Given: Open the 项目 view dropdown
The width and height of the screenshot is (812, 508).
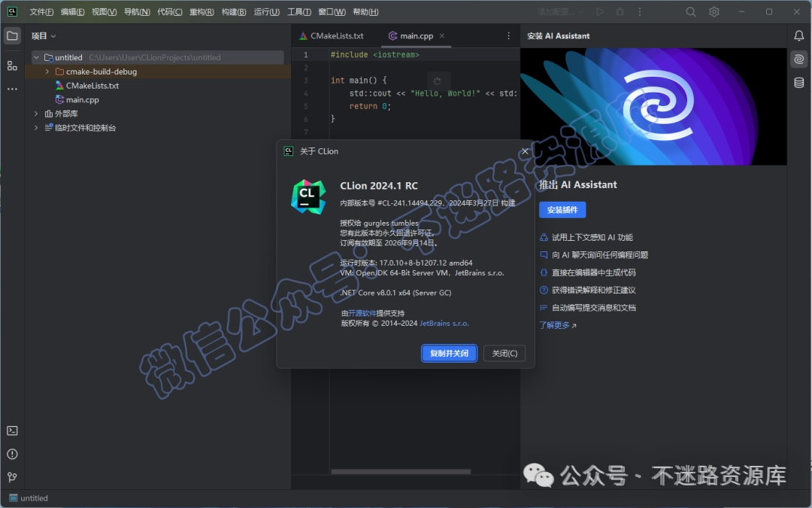Looking at the screenshot, I should tap(44, 36).
